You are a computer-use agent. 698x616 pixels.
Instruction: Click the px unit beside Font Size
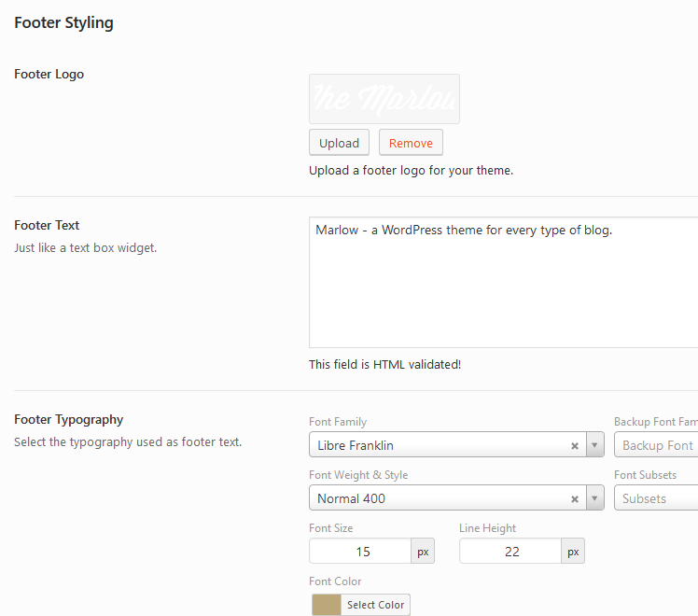coord(423,552)
